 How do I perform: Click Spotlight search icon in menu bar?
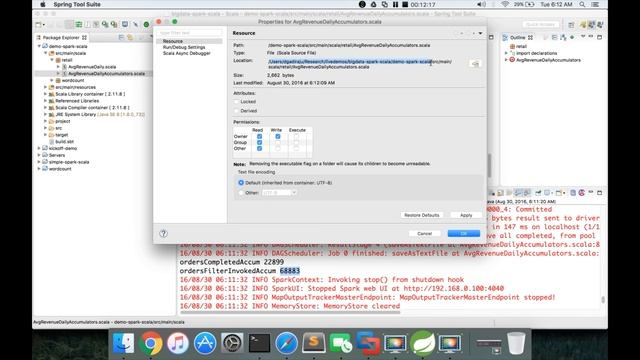click(582, 4)
